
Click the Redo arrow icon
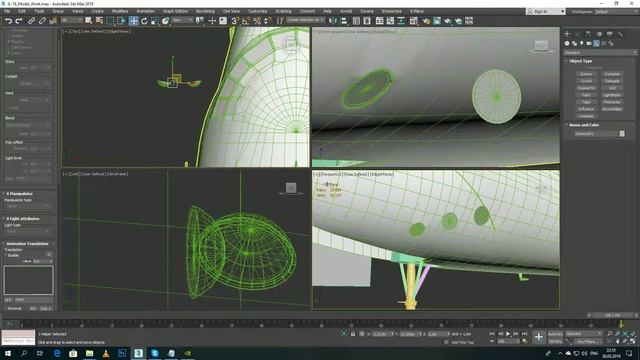(19, 21)
